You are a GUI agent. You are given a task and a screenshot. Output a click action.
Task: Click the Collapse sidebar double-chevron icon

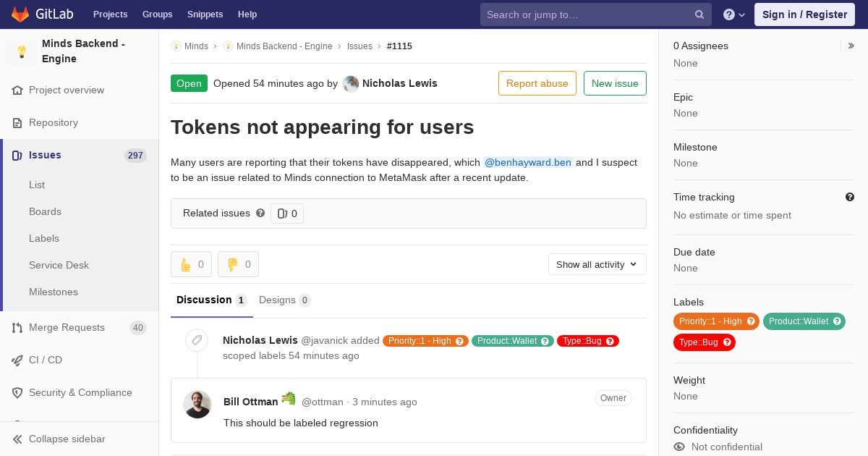coord(17,439)
